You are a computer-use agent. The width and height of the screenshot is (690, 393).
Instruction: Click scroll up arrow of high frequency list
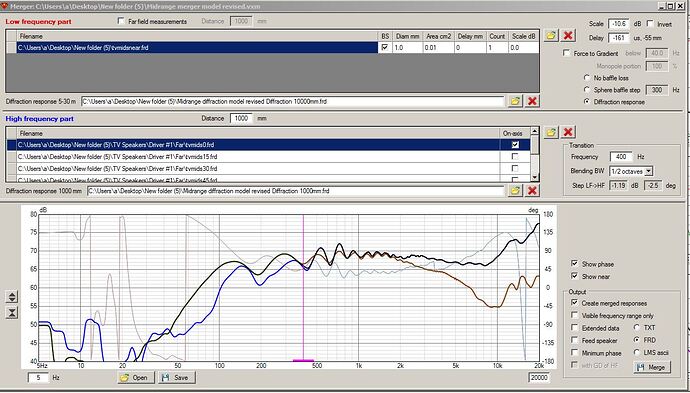[x=535, y=131]
